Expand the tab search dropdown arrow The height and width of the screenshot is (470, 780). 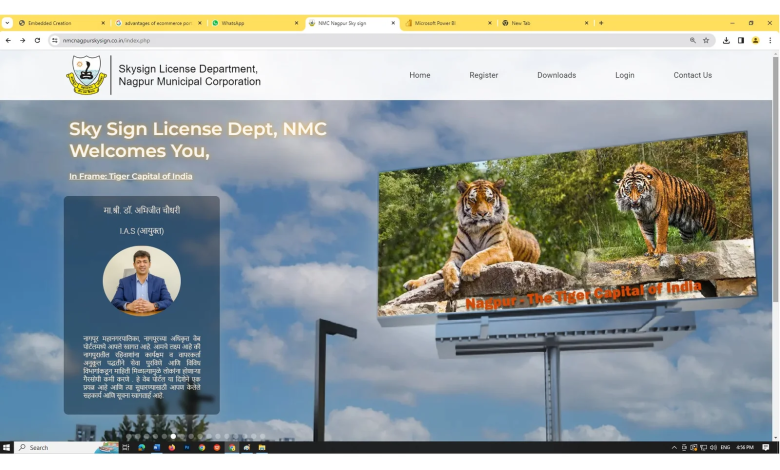coord(7,23)
